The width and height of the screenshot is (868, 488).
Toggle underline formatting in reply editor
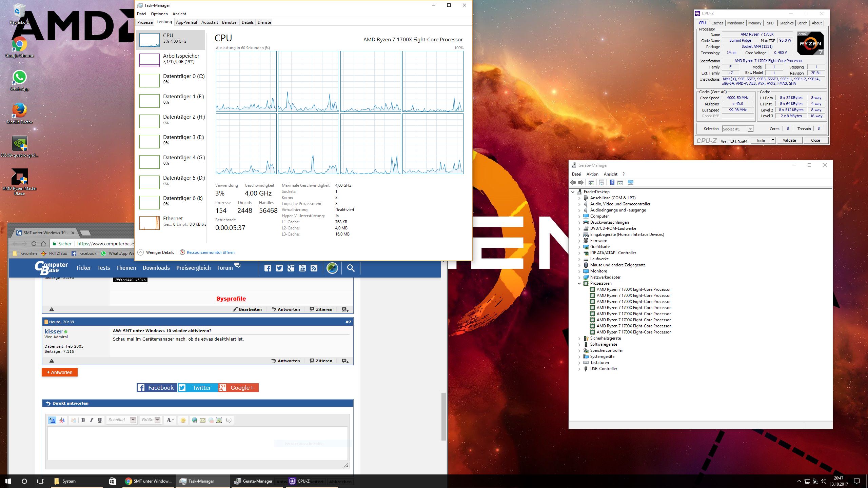pos(100,420)
